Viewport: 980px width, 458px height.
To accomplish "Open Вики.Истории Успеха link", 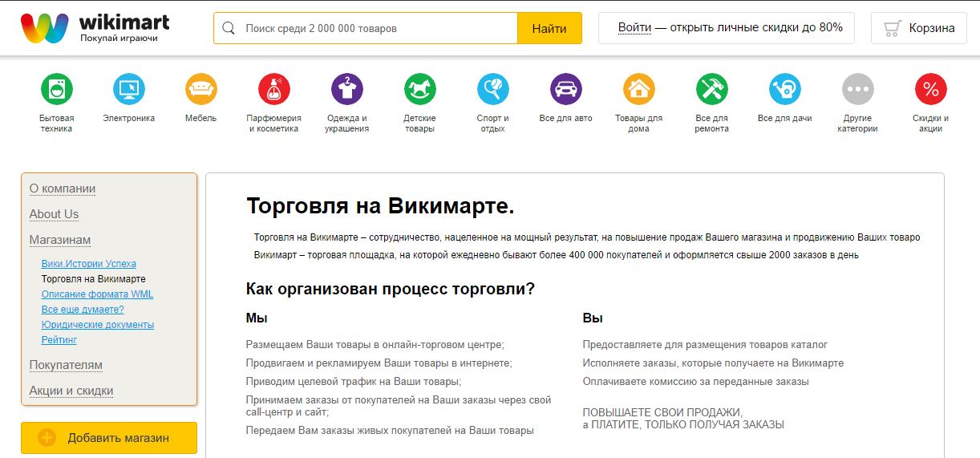I will pos(89,264).
